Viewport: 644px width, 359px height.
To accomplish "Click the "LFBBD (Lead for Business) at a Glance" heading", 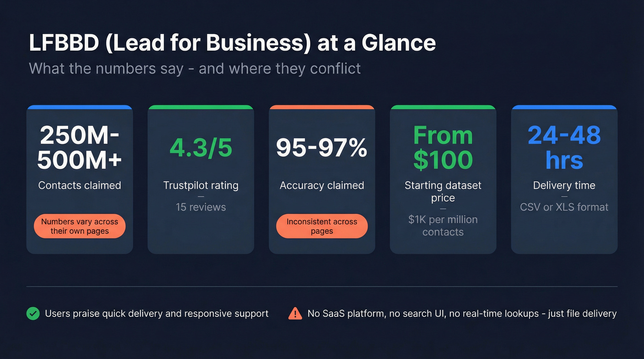I will (232, 43).
